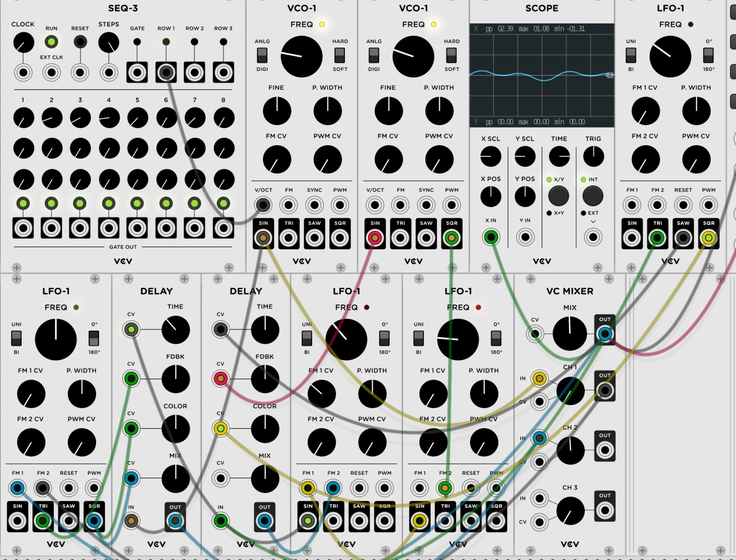Click the VC MIXER MIX knob
This screenshot has width=736, height=560.
570,333
